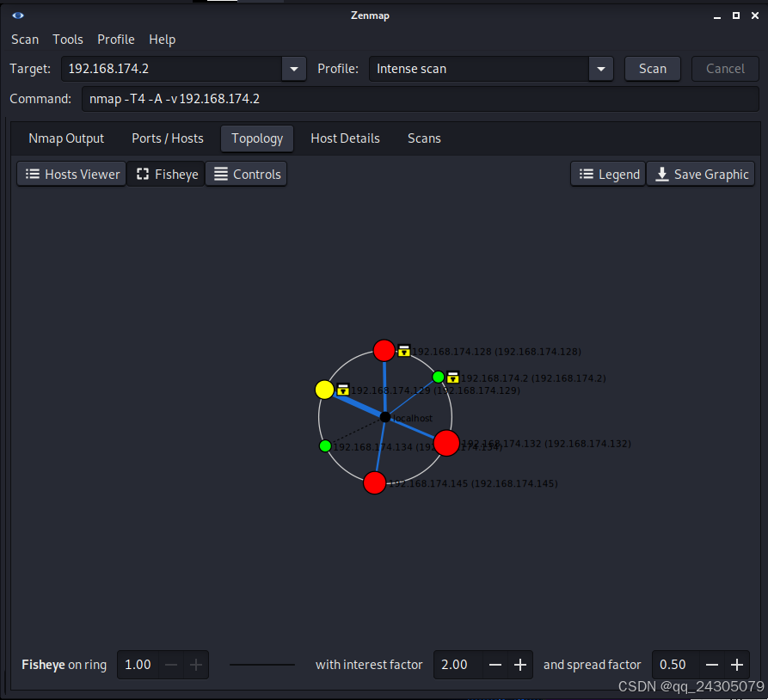This screenshot has height=700, width=768.
Task: Click the Zenmap eye icon in title bar
Action: coord(18,15)
